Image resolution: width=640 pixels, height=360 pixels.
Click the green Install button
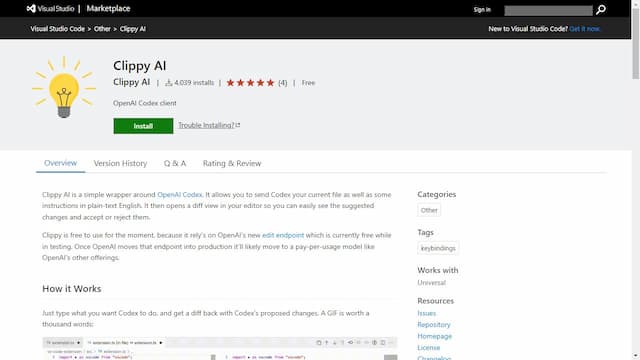143,126
